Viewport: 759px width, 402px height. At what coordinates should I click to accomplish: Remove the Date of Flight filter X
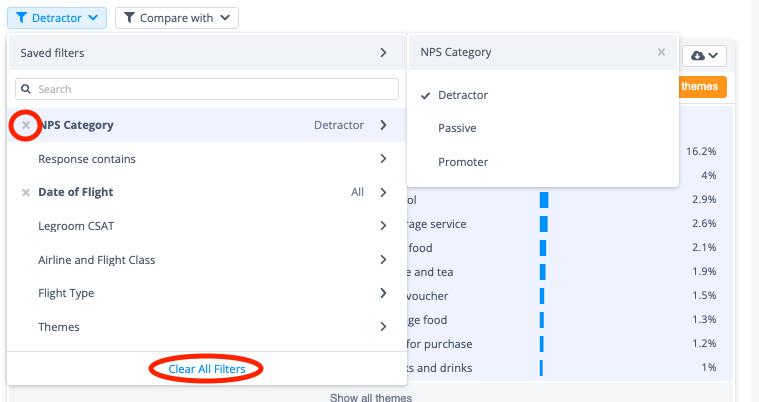(x=26, y=192)
